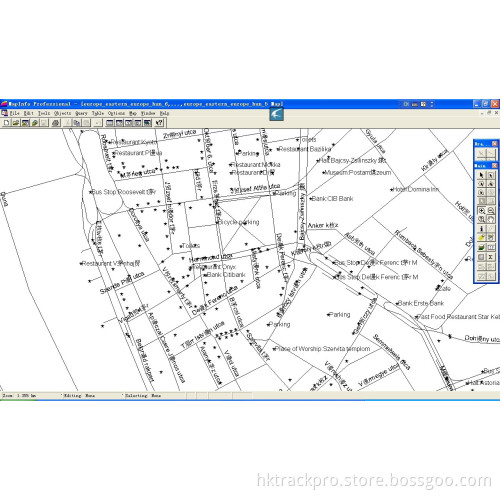
Task: Click the New Redistrict window icon
Action: (147, 123)
